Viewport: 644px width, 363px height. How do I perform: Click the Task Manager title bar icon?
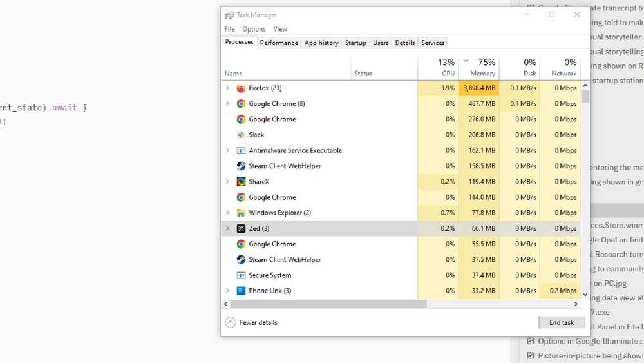[229, 15]
